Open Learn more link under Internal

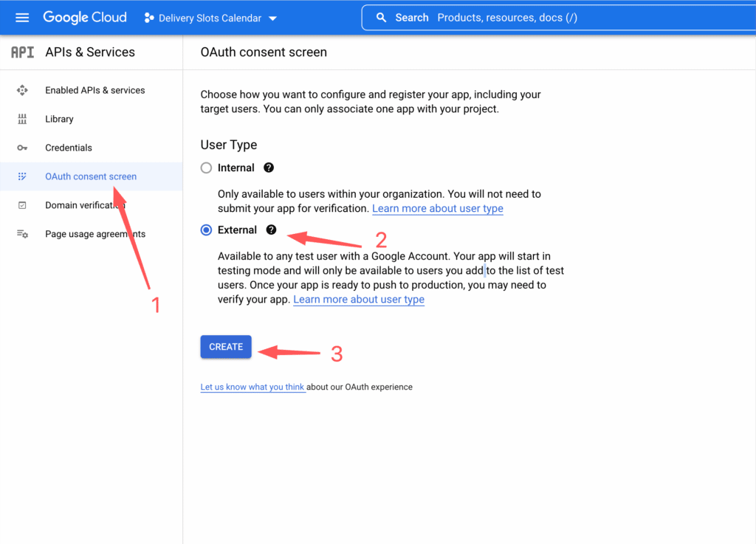click(437, 209)
